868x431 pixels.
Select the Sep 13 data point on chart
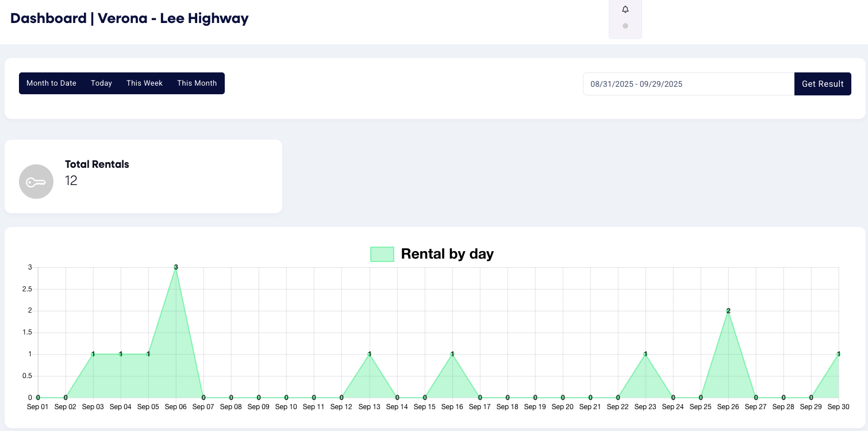tap(369, 354)
